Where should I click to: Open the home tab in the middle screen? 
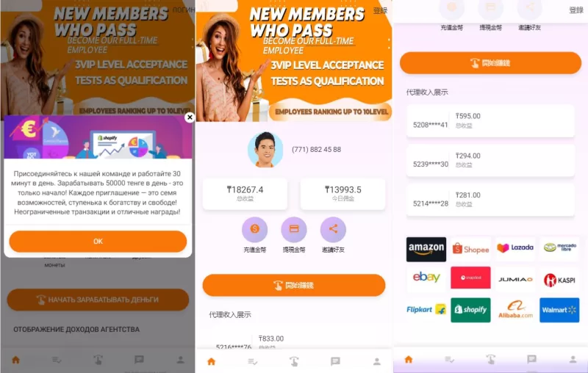212,361
